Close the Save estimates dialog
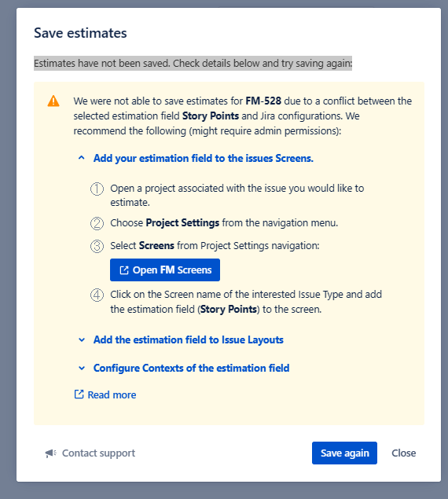 (404, 453)
